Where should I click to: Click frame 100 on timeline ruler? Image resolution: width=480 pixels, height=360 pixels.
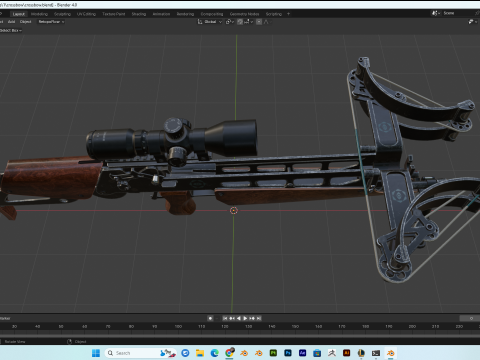pyautogui.click(x=178, y=326)
